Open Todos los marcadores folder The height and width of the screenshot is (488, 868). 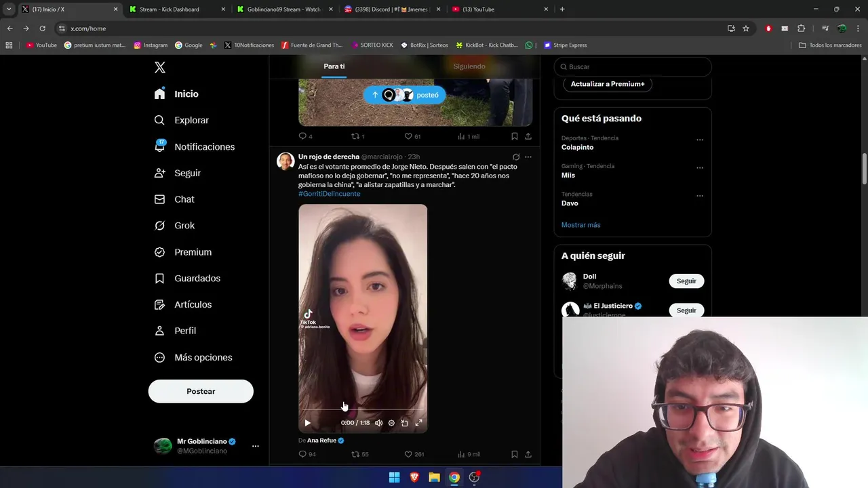click(x=830, y=45)
